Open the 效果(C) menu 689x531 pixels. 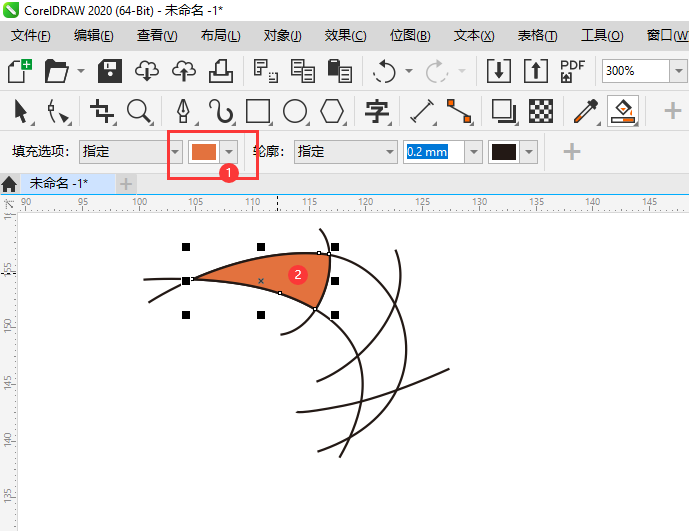tap(345, 35)
